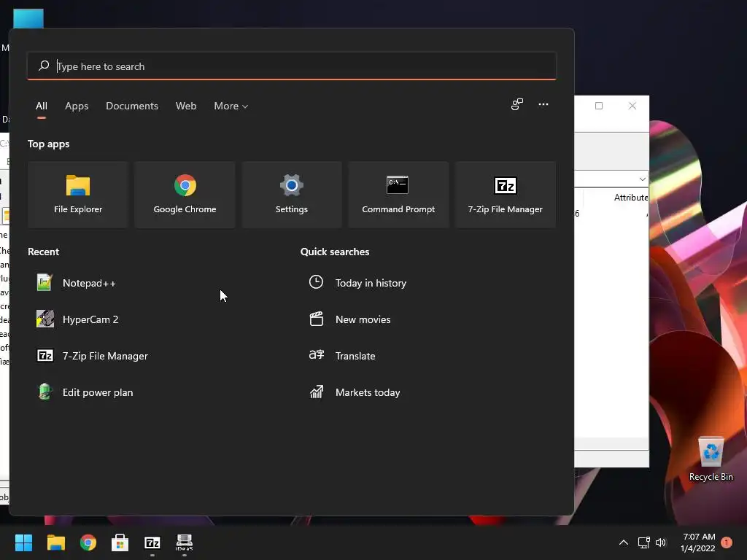This screenshot has width=747, height=560.
Task: Open File Explorer on the taskbar
Action: coord(55,542)
